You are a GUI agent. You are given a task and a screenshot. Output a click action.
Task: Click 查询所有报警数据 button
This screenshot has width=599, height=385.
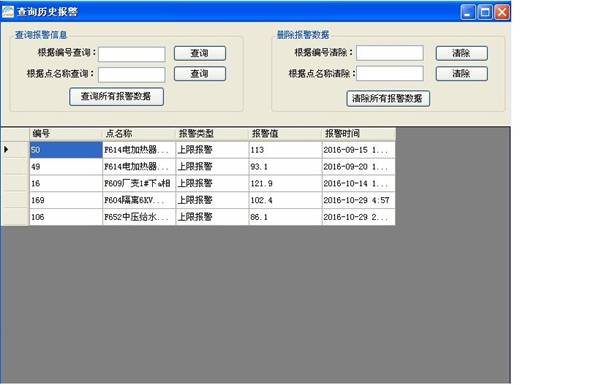click(x=117, y=97)
